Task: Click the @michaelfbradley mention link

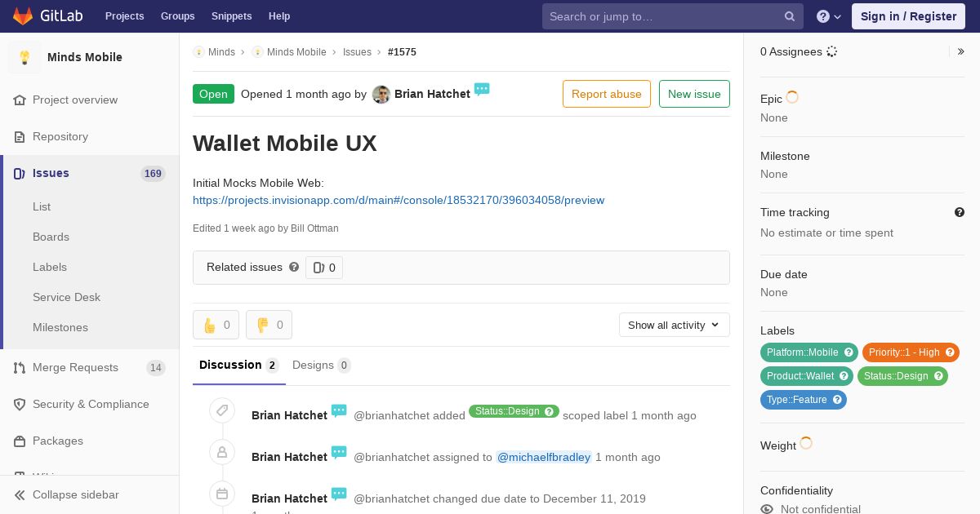Action: [x=544, y=457]
